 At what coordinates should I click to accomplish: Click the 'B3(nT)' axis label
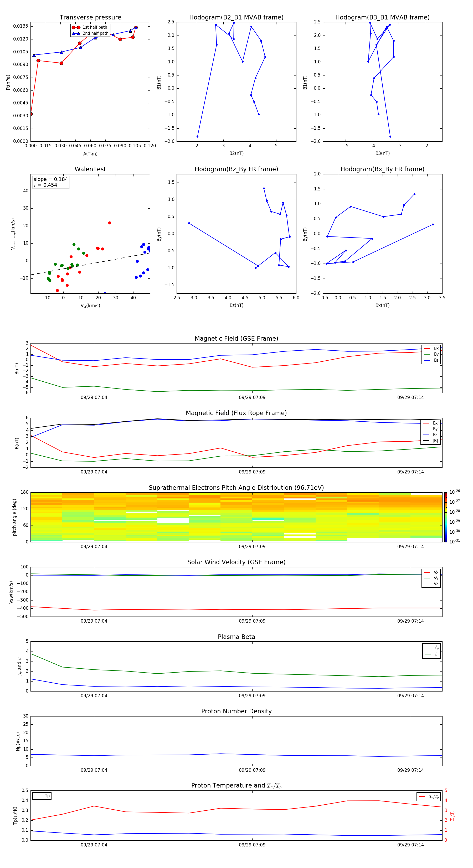pyautogui.click(x=382, y=153)
